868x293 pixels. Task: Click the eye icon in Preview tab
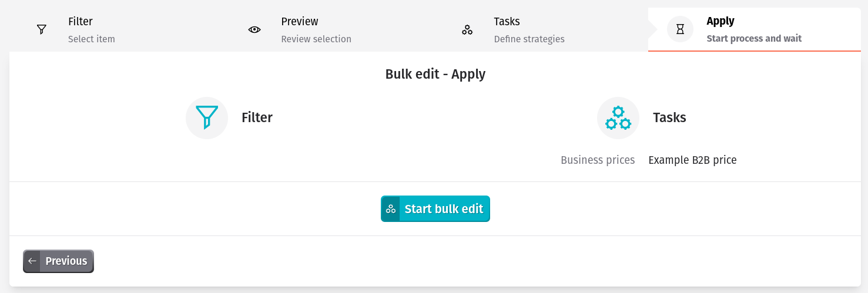(254, 29)
